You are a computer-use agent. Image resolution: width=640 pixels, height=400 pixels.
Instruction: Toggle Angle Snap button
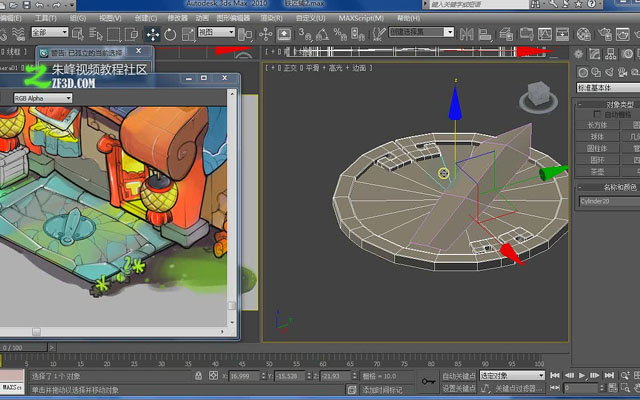(x=322, y=34)
